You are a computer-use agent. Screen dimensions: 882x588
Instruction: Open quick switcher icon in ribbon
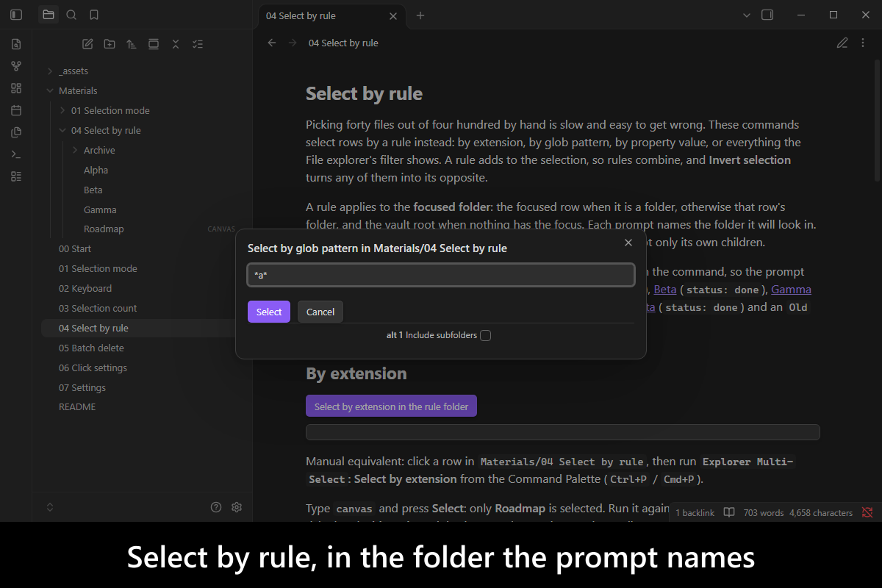(16, 44)
